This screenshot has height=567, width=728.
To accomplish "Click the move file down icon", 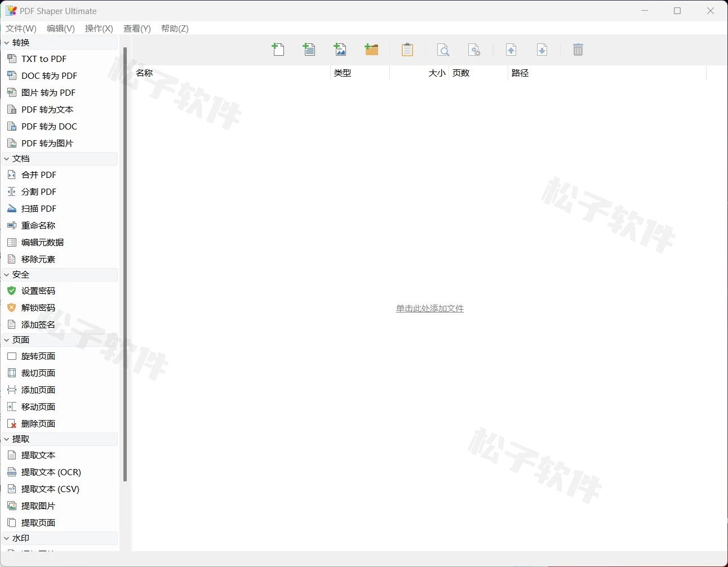I will coord(542,50).
